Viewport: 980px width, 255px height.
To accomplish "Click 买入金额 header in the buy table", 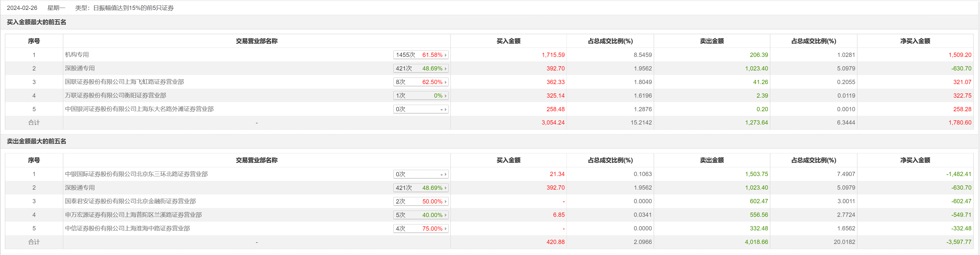I will pos(508,41).
